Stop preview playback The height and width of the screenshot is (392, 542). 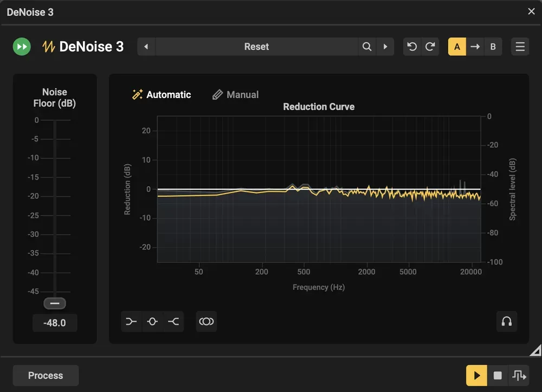(x=498, y=375)
